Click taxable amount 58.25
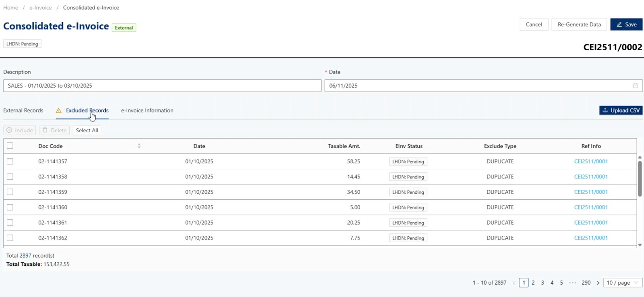The width and height of the screenshot is (644, 297). tap(353, 161)
